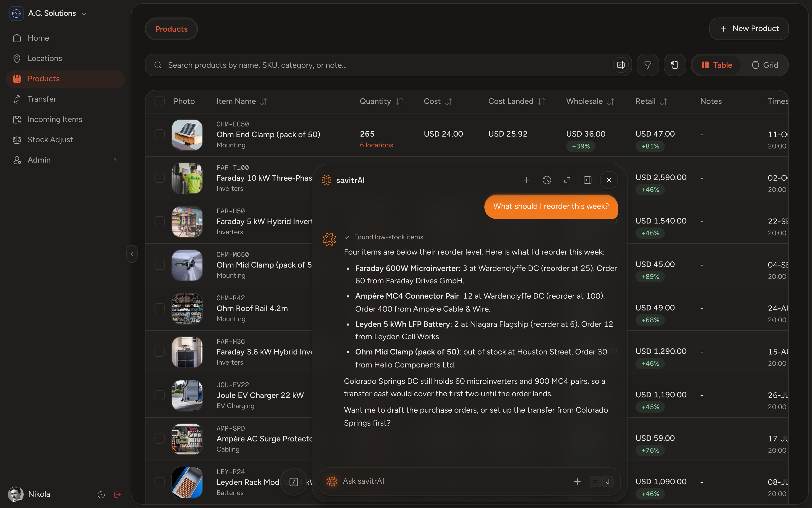Collapse the left sidebar

(x=132, y=254)
